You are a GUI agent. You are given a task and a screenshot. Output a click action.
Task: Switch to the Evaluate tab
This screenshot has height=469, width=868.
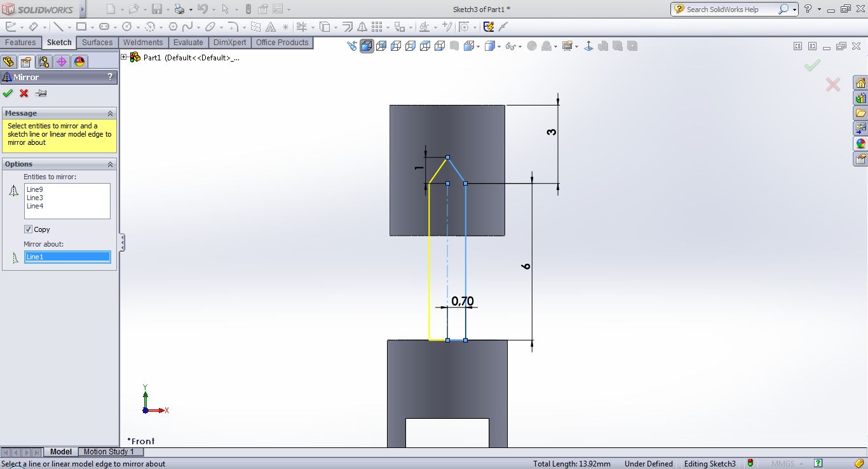pos(188,43)
